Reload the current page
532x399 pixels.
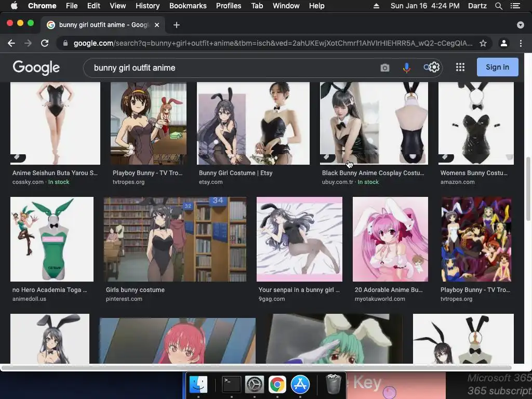(x=45, y=43)
